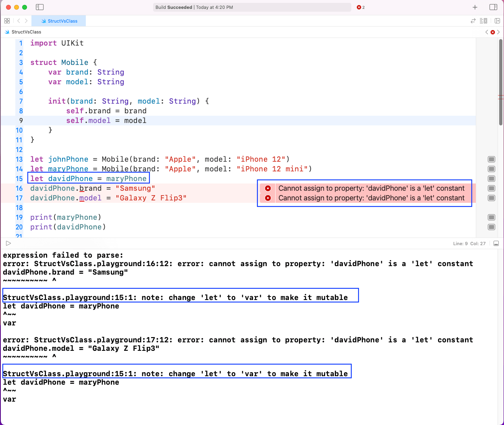This screenshot has width=504, height=425.
Task: Add a new editor pane on right
Action: point(497,21)
